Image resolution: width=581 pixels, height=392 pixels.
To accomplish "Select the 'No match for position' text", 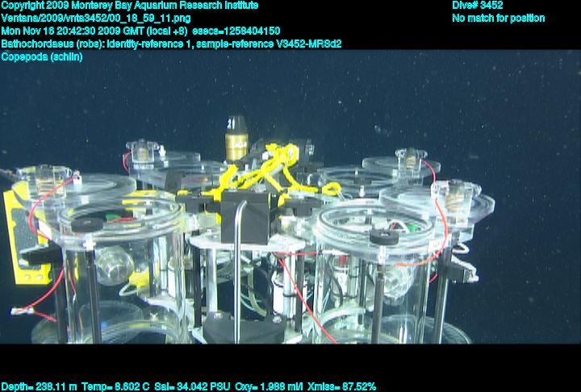I will click(499, 19).
